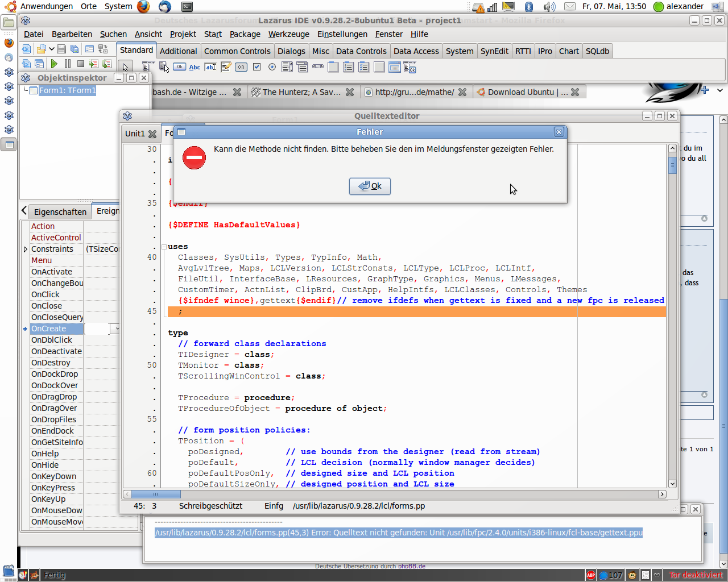
Task: Select the TCheckBox component in the palette
Action: [257, 67]
